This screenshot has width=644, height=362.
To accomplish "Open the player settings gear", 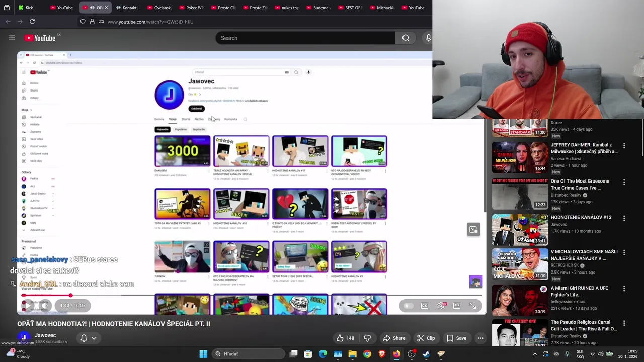I will pos(441,306).
